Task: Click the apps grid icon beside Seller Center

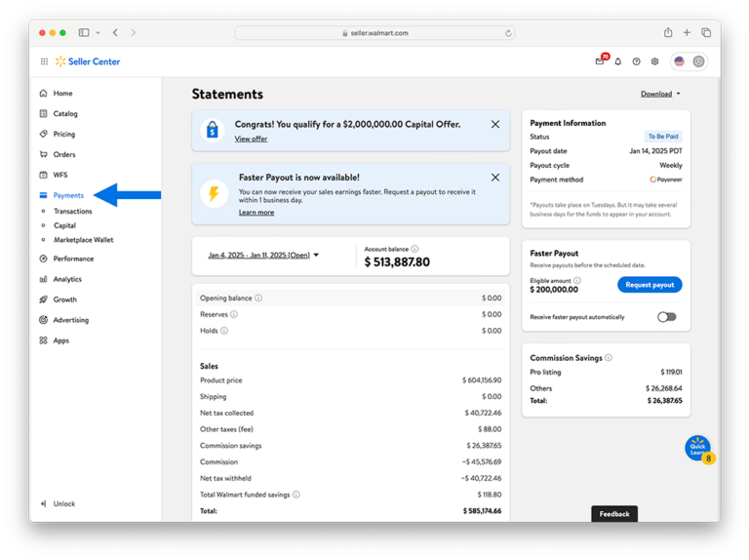Action: pos(44,61)
